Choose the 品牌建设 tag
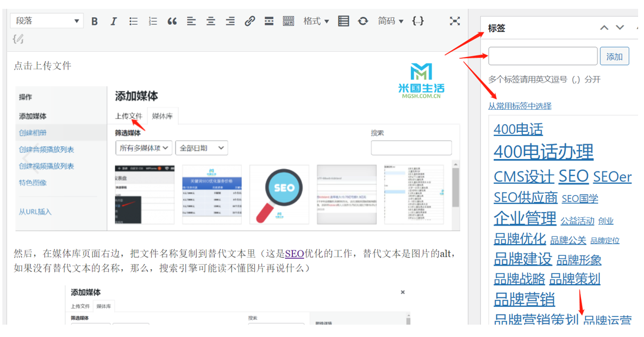644x337 pixels. coord(523,259)
